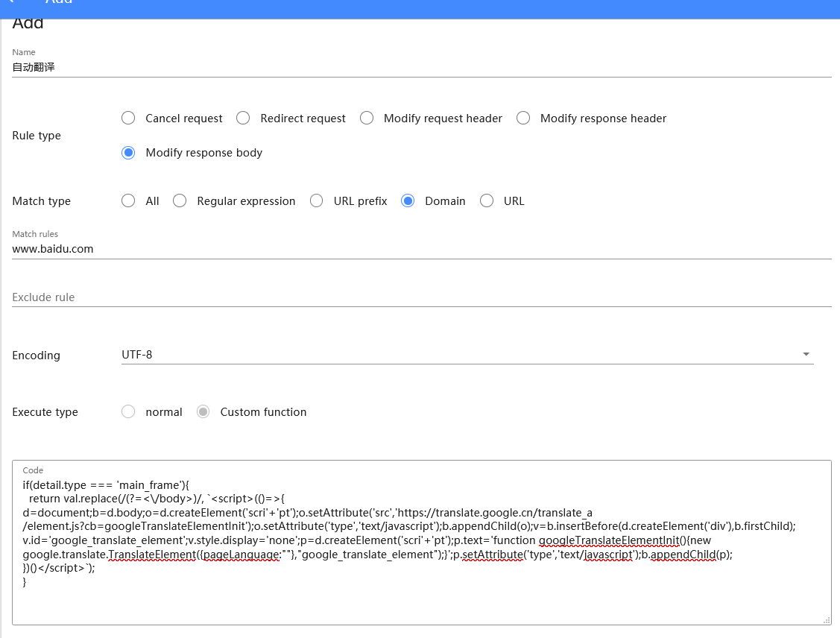Select Modify response body radio button
840x638 pixels.
128,153
